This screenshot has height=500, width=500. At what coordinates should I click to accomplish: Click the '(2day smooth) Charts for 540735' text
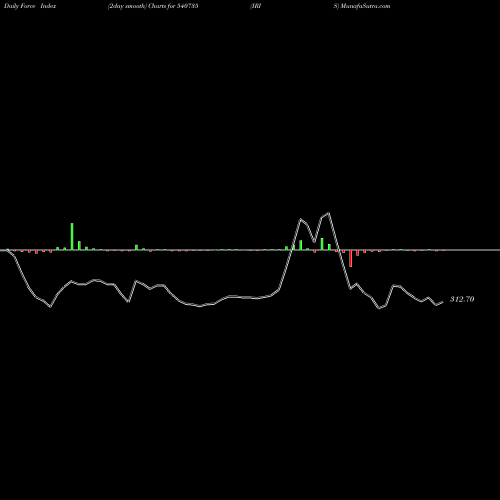153,6
